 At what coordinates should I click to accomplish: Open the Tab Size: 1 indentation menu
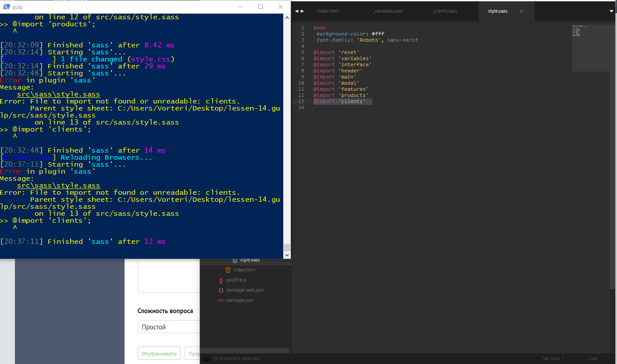pos(553,358)
